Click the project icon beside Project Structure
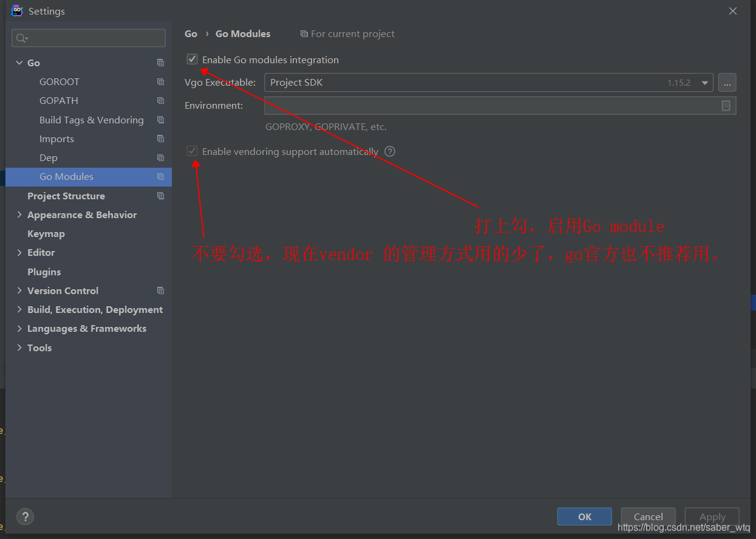 [160, 196]
